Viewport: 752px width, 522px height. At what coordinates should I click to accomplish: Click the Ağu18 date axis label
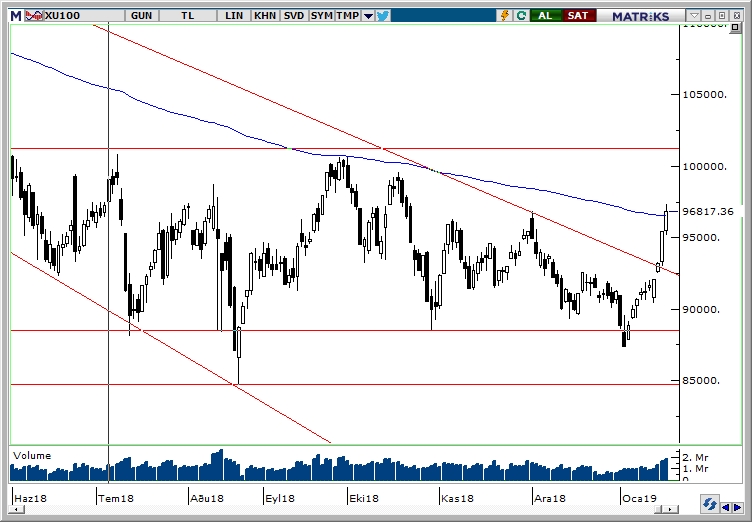[207, 498]
